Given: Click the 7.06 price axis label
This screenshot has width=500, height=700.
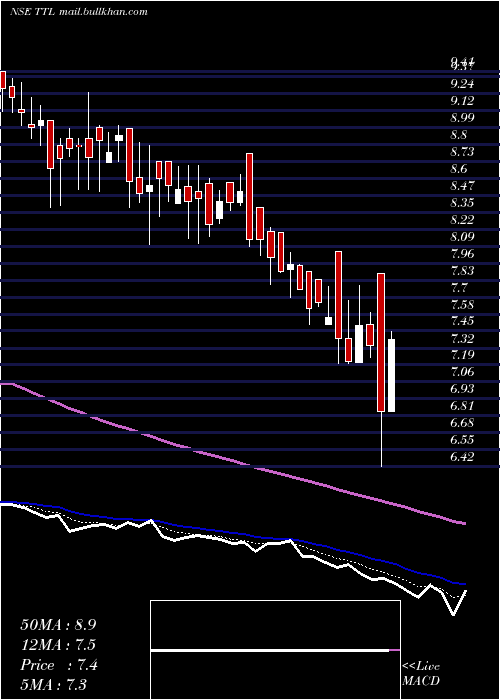Looking at the screenshot, I should pos(463,372).
